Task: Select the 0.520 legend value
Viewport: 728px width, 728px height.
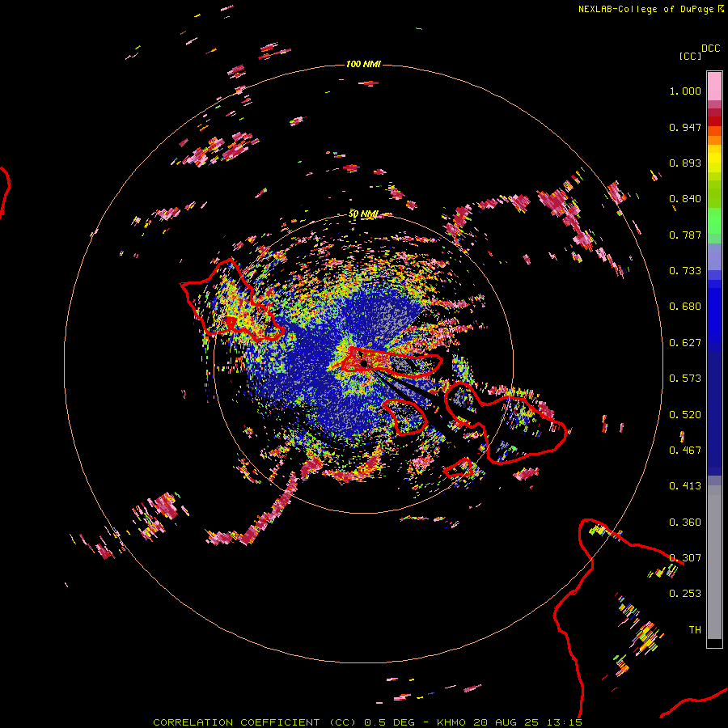Action: pos(685,415)
